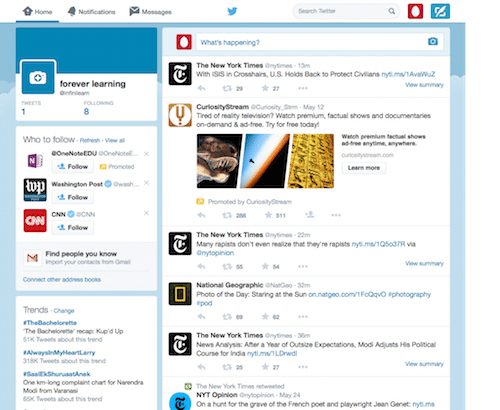Screen dimensions: 500x410
Task: Click the Twitter bird logo
Action: 232,11
